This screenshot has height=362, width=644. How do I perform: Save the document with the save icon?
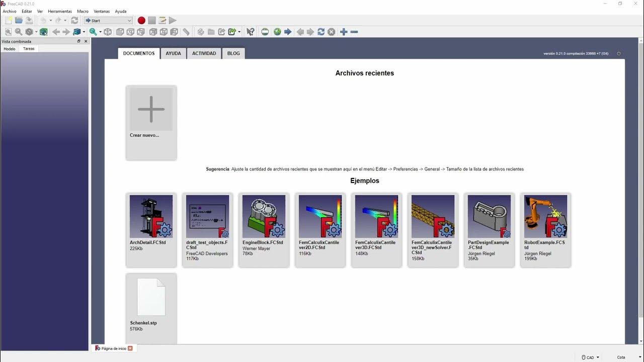(29, 21)
